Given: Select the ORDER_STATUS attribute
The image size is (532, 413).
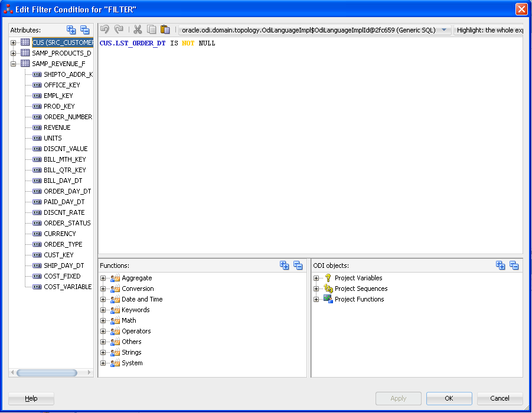Looking at the screenshot, I should 67,223.
